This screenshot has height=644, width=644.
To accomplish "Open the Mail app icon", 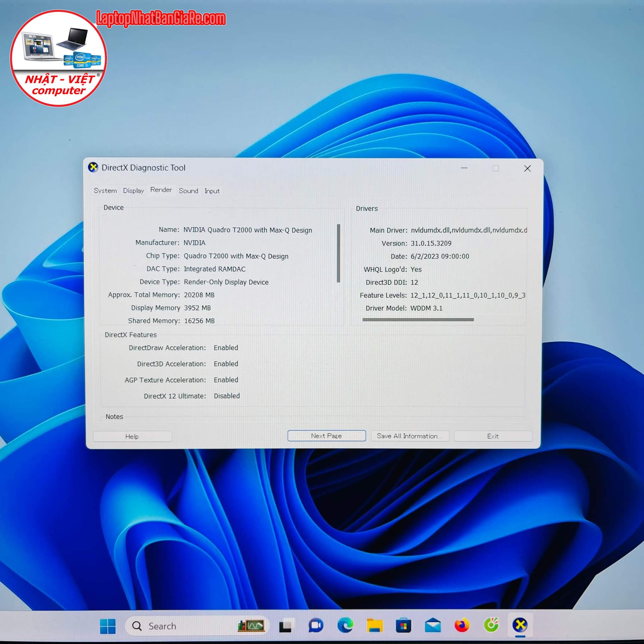I will pos(433,626).
